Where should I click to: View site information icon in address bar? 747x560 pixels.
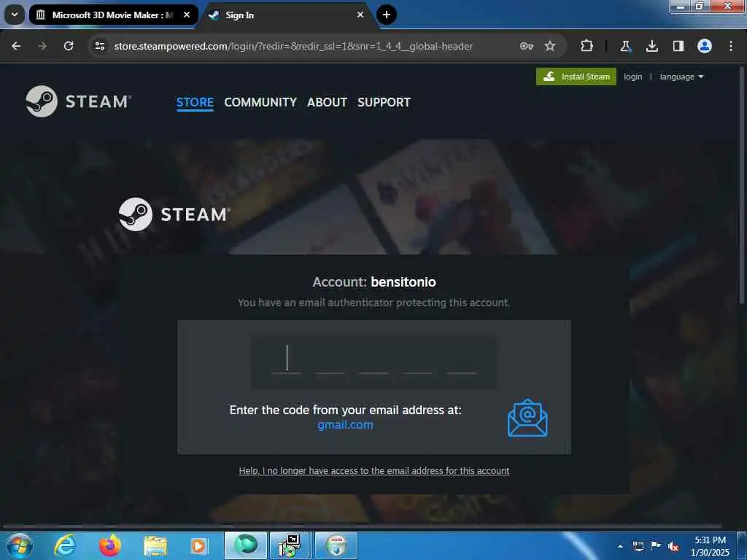100,46
